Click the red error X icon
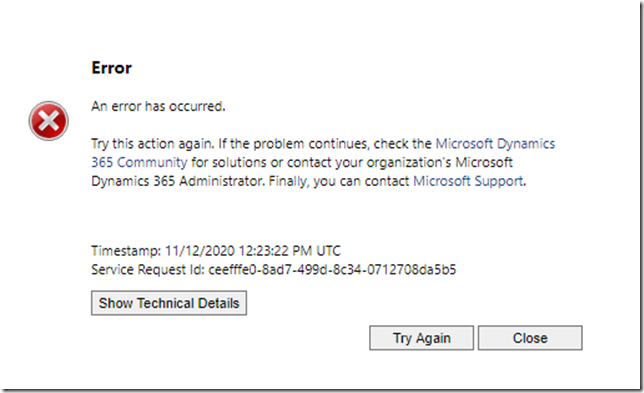 coord(48,121)
